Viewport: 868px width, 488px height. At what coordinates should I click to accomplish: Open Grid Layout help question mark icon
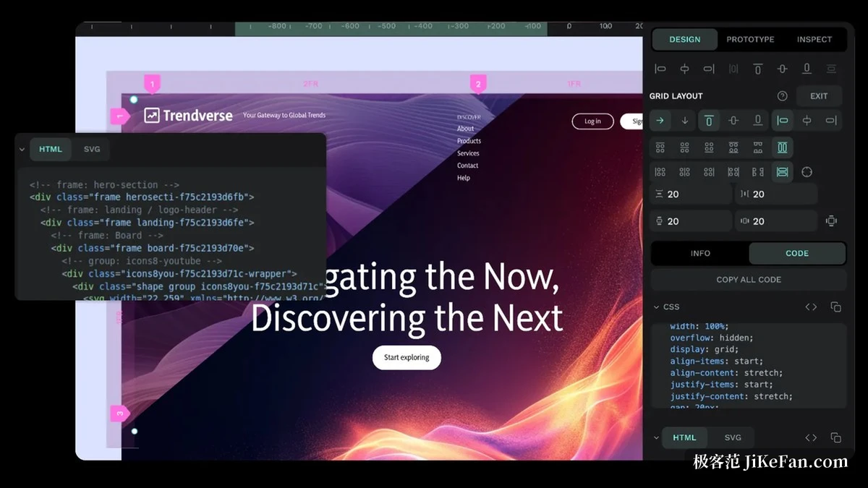coord(782,96)
